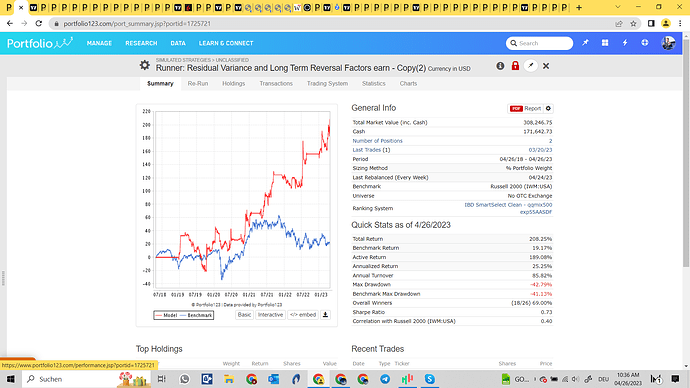690x388 pixels.
Task: Download the chart via download icon
Action: tap(325, 315)
